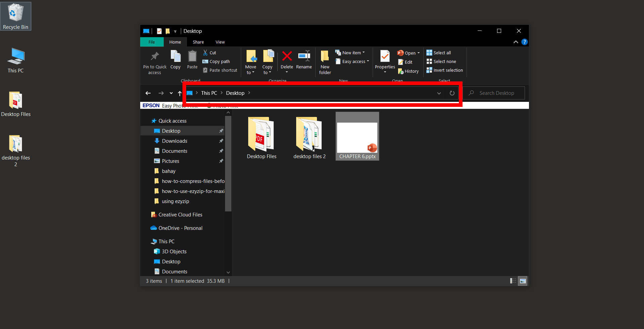Viewport: 644px width, 329px height.
Task: Click the Refresh icon in the address bar
Action: [x=452, y=93]
